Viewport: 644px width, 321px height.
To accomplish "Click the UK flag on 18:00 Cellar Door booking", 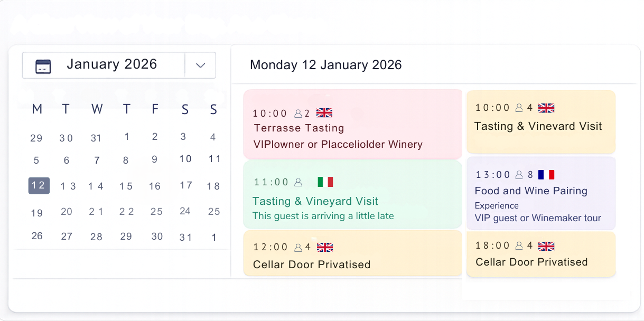I will [546, 246].
